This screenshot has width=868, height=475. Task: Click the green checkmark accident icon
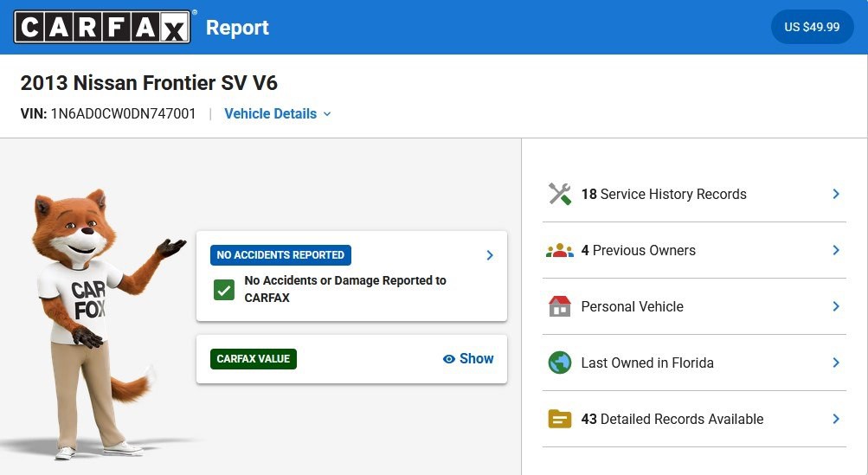pyautogui.click(x=224, y=290)
